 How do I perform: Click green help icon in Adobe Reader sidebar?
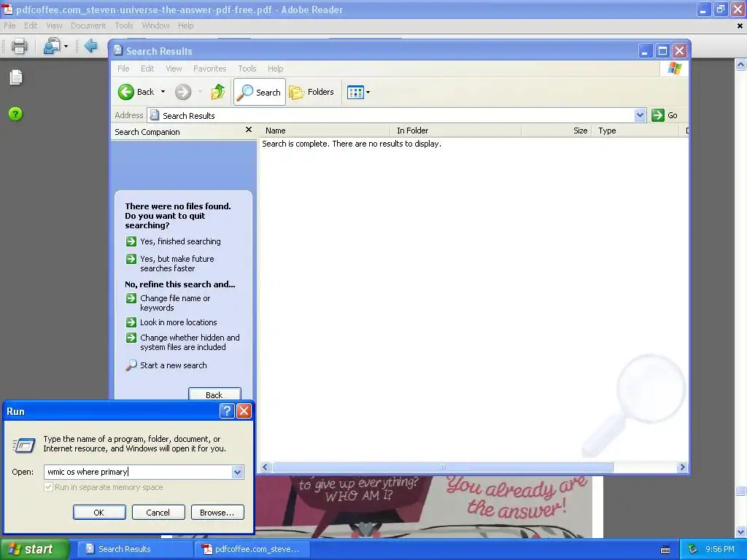15,114
